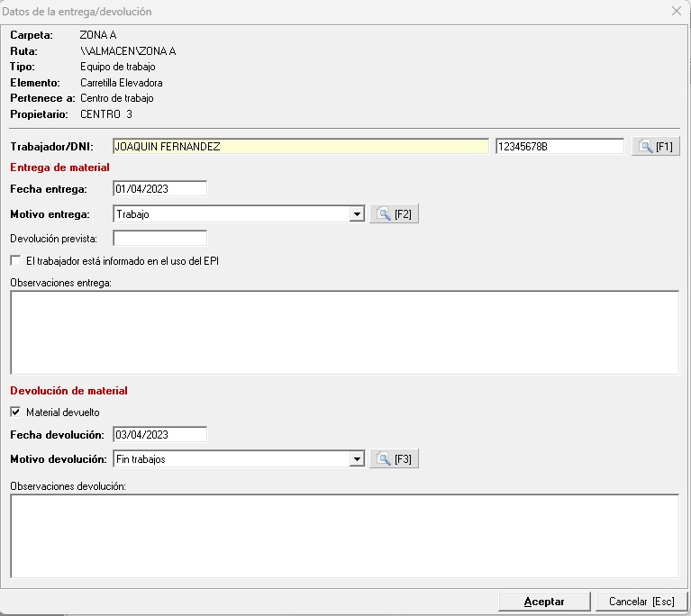The height and width of the screenshot is (616, 691).
Task: Click the worker search magnifier button [F1]
Action: point(655,147)
